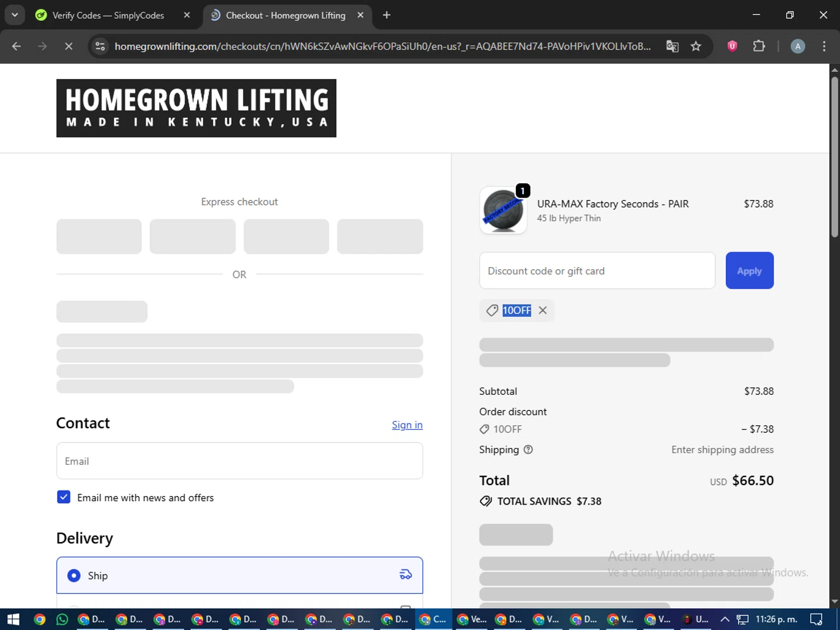Open WhatsApp from the taskbar

[x=62, y=619]
